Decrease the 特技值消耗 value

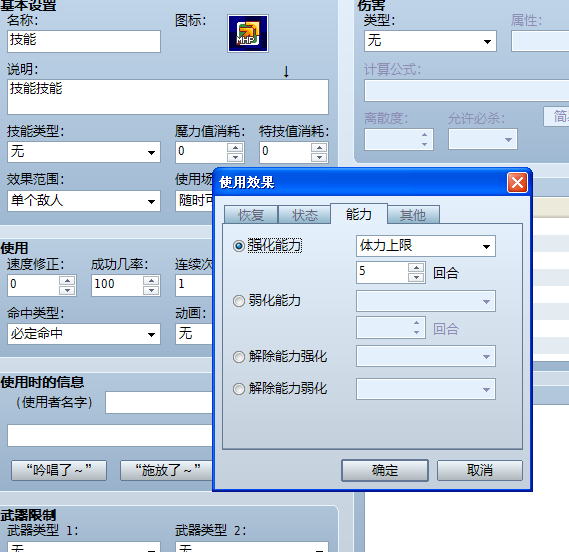tap(319, 157)
